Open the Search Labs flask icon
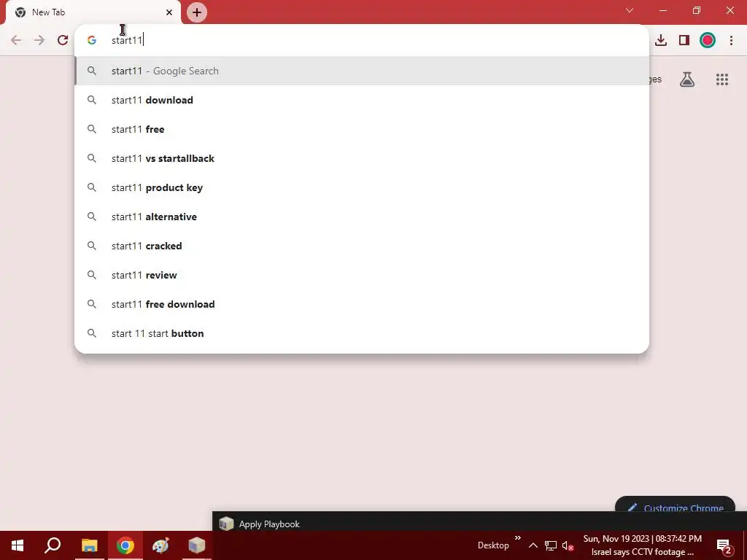The image size is (747, 560). [687, 79]
